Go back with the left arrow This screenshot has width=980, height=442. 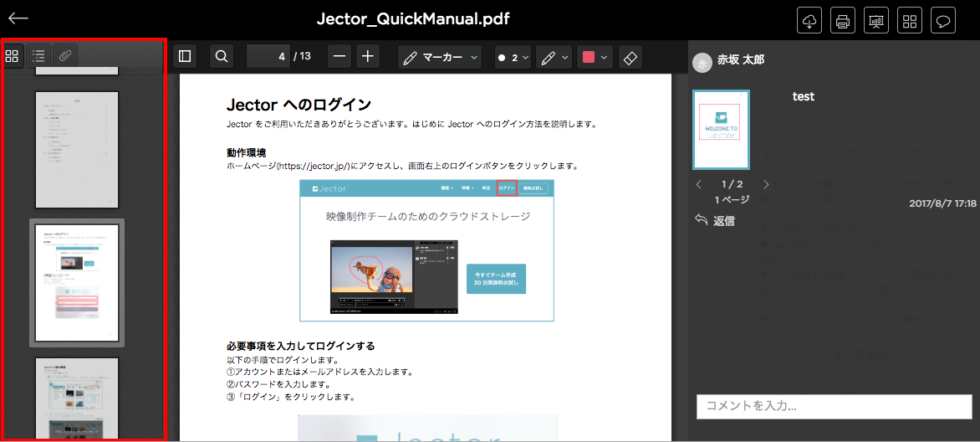(18, 18)
